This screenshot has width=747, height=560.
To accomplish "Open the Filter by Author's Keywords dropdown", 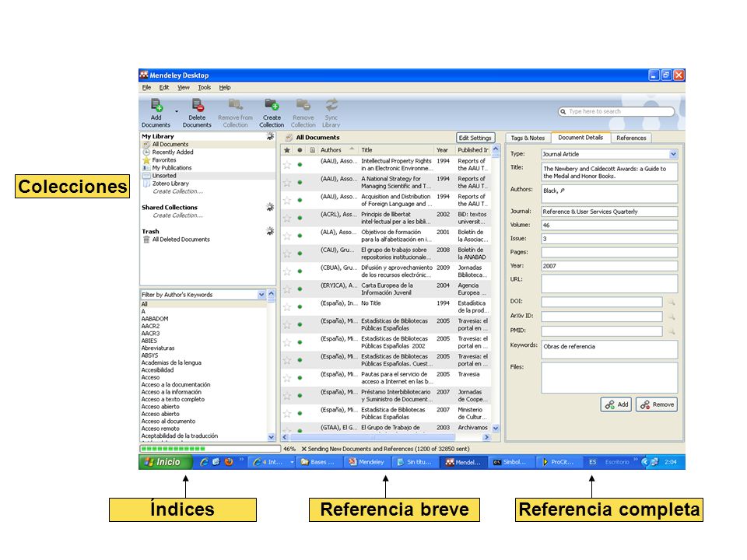I will point(261,295).
